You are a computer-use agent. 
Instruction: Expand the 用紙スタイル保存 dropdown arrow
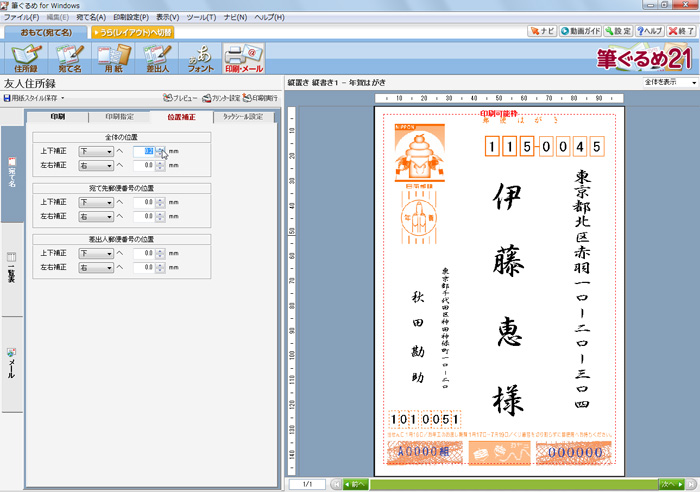(x=62, y=99)
